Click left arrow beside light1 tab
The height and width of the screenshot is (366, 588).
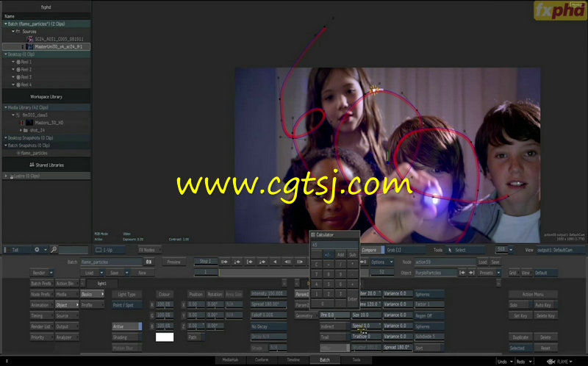click(x=83, y=283)
